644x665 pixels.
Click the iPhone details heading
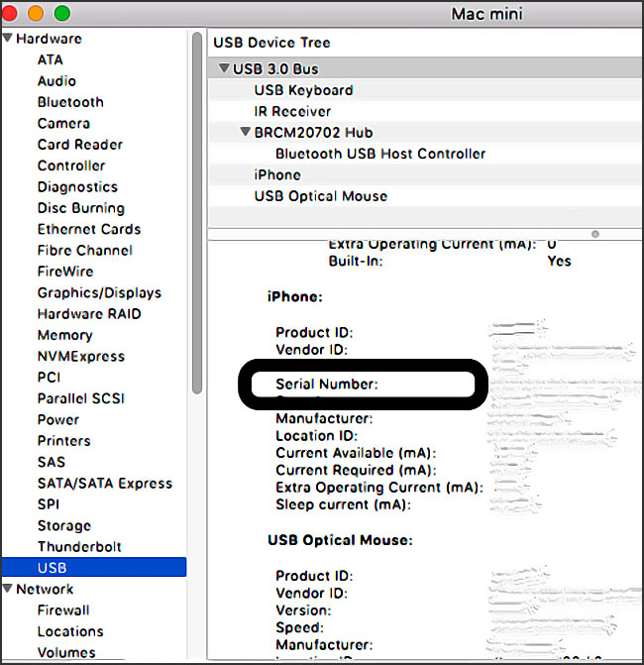294,296
